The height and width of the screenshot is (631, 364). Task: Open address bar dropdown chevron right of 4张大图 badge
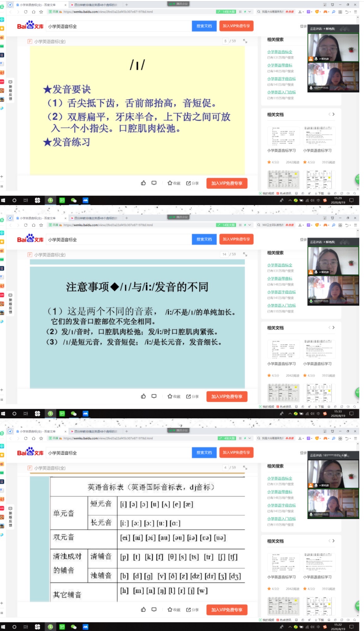250,438
